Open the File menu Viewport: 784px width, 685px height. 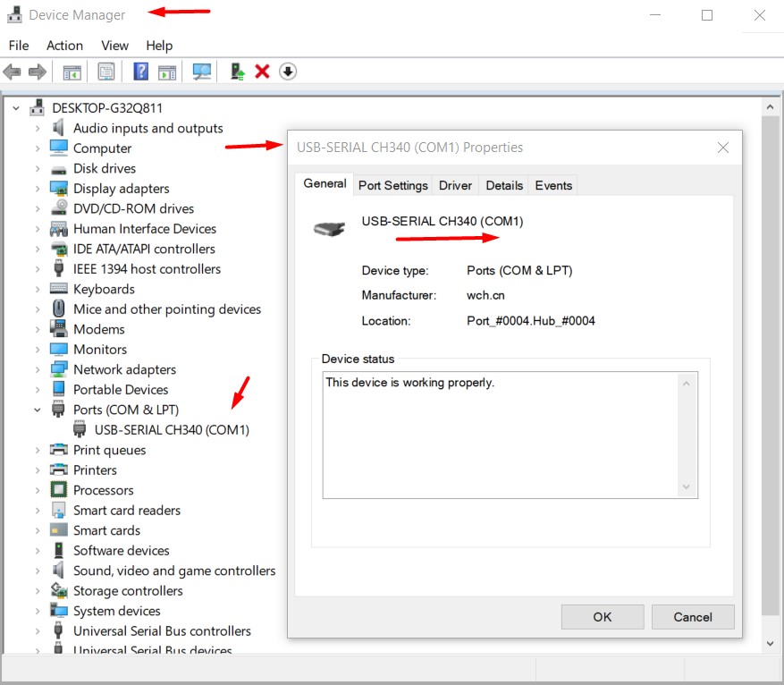click(x=19, y=46)
